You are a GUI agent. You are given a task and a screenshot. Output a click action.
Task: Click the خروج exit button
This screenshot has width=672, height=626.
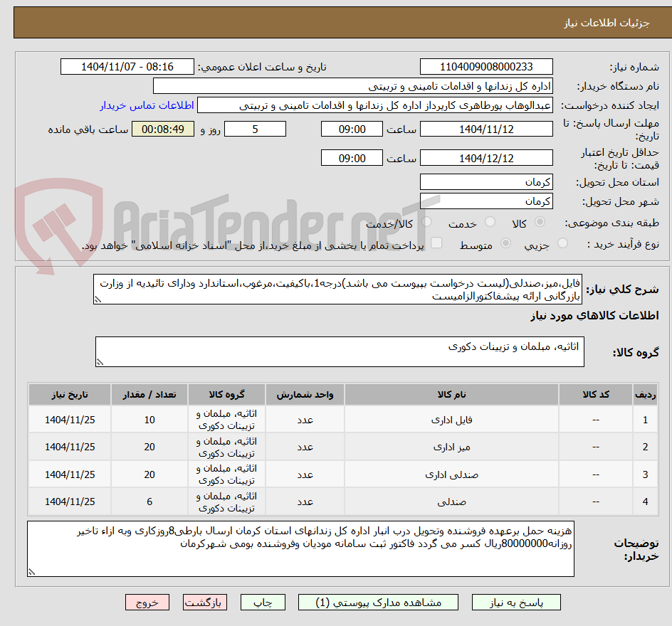click(147, 603)
